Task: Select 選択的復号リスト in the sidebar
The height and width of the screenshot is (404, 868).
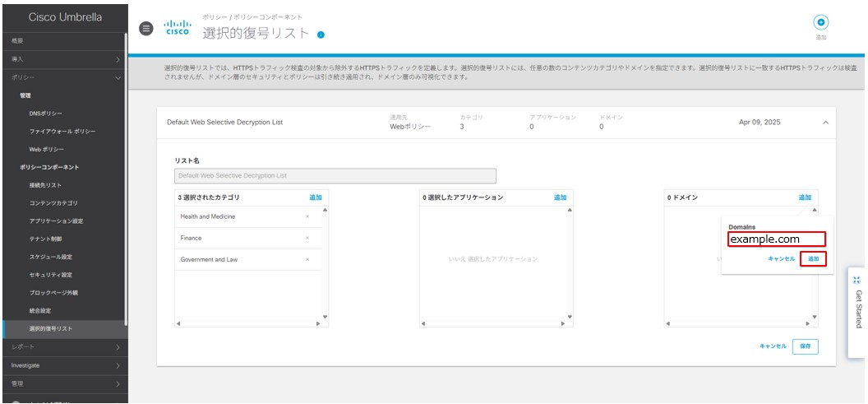Action: (x=63, y=328)
